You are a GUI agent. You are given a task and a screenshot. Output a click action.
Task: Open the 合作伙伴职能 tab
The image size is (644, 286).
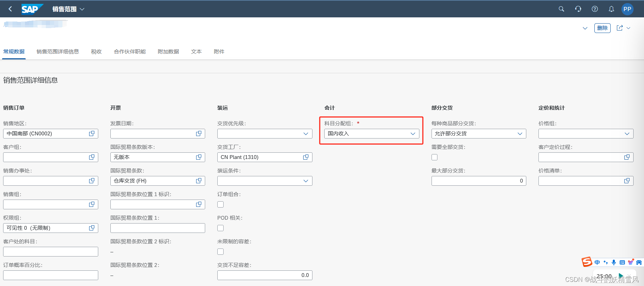[130, 52]
